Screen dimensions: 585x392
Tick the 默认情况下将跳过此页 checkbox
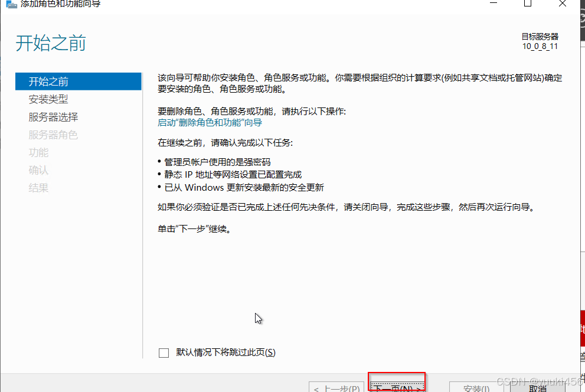point(164,352)
